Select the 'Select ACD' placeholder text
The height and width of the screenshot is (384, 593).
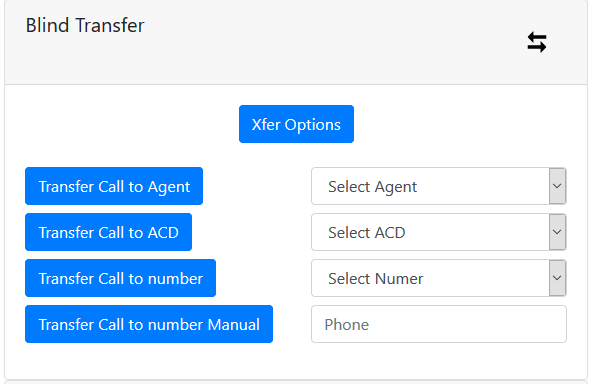(x=366, y=232)
